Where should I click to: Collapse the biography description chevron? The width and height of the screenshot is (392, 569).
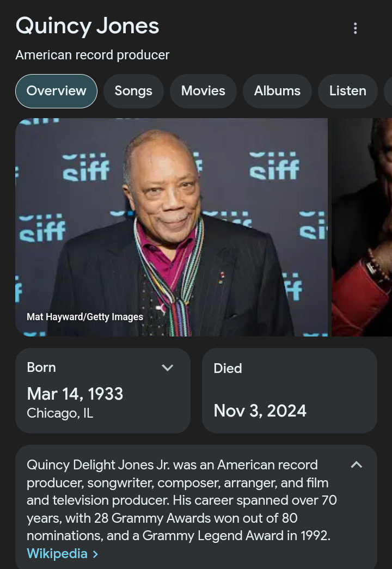[357, 464]
